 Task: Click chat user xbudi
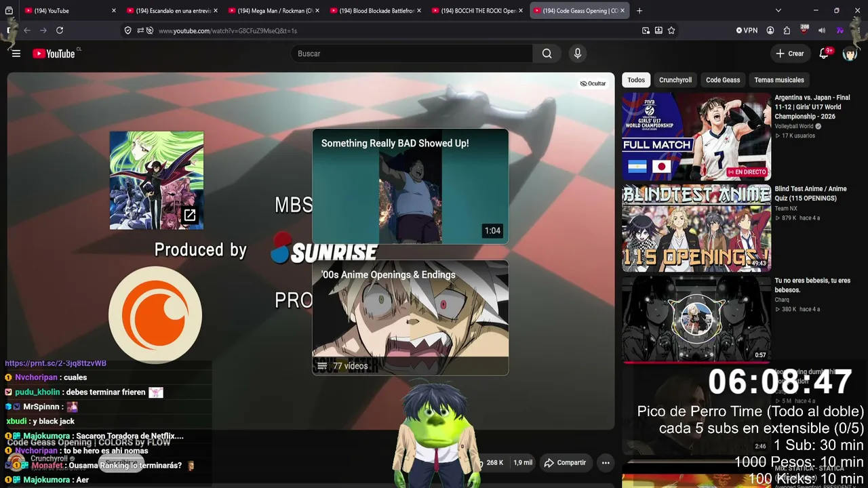(17, 422)
